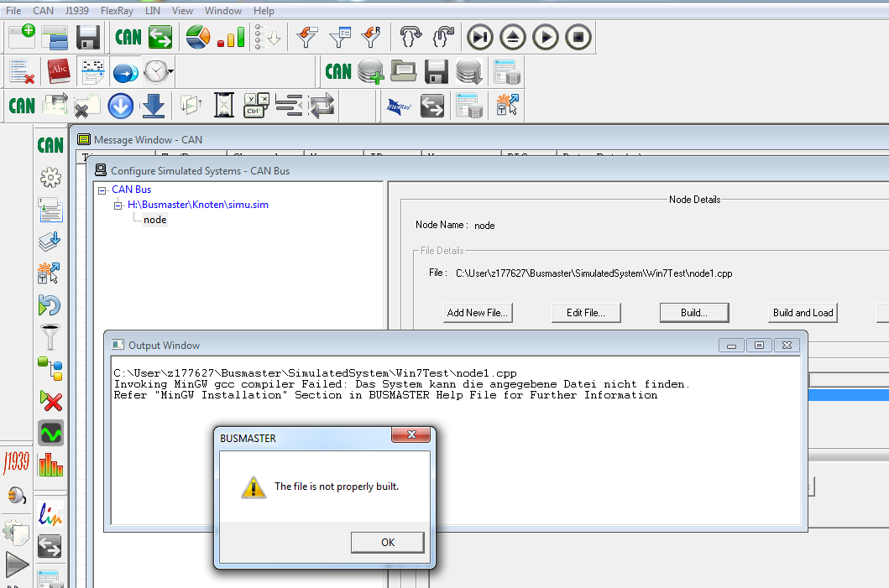Image resolution: width=889 pixels, height=588 pixels.
Task: Click 'The file is not properly built.' message
Action: (x=337, y=487)
